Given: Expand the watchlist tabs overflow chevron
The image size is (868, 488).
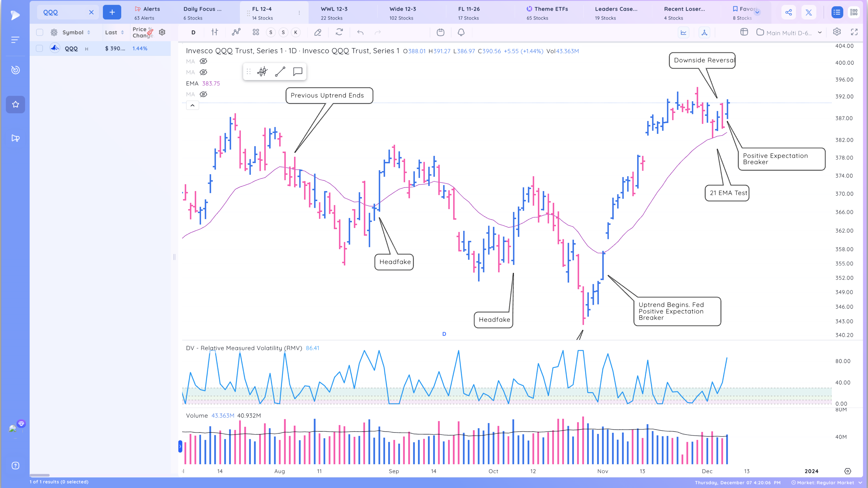Looking at the screenshot, I should (x=758, y=12).
